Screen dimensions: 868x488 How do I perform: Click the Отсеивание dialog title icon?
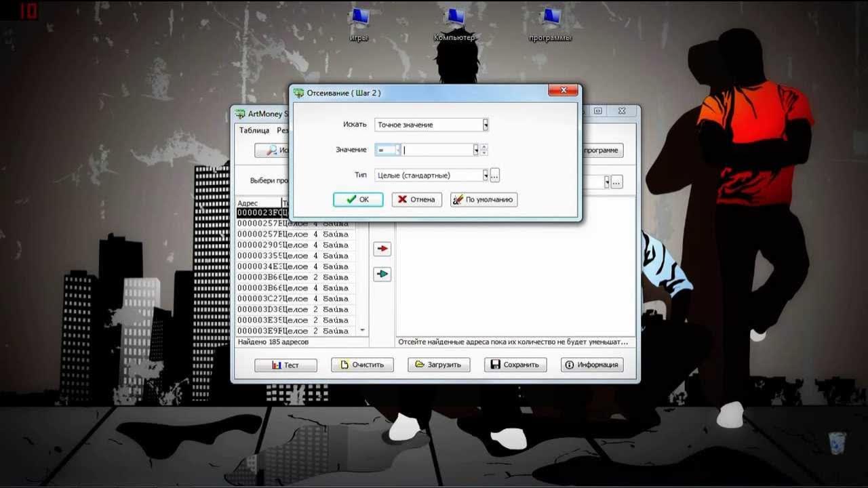(298, 93)
